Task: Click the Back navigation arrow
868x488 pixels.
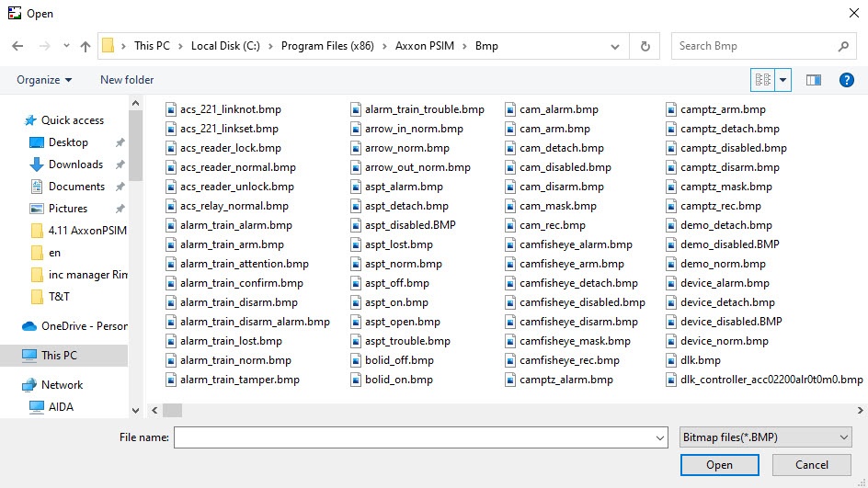Action: point(17,46)
